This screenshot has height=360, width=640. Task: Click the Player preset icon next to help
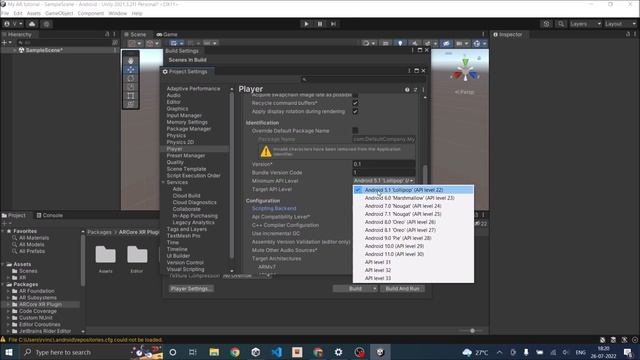(x=415, y=90)
